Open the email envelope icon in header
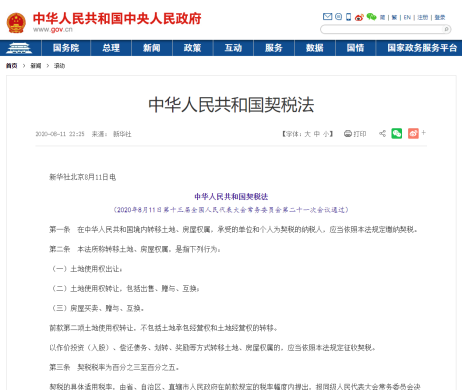 click(x=327, y=17)
